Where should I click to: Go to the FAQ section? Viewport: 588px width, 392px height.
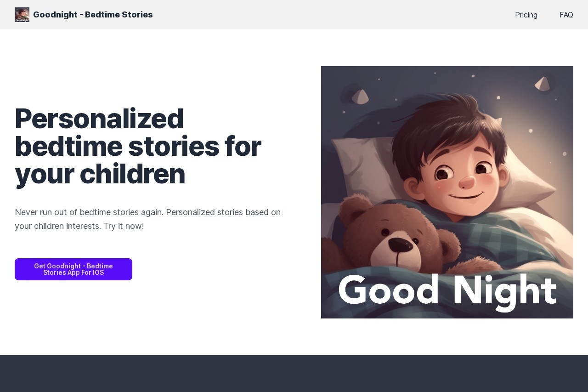566,15
